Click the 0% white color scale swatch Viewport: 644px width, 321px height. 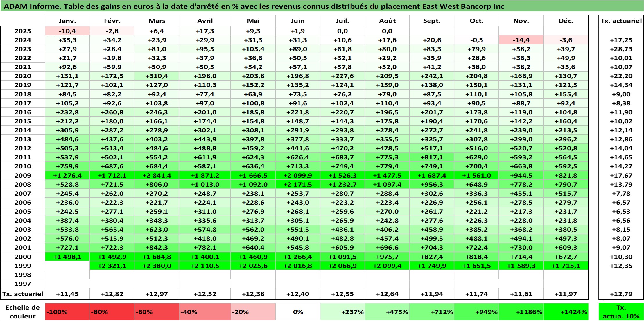point(298,312)
